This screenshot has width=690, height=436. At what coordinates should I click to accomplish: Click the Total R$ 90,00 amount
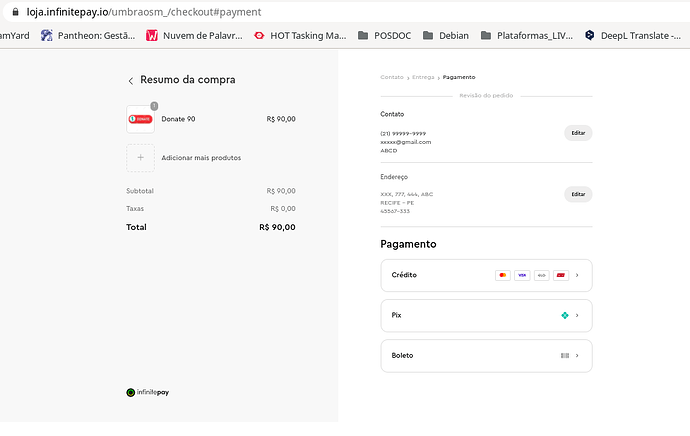(x=277, y=227)
